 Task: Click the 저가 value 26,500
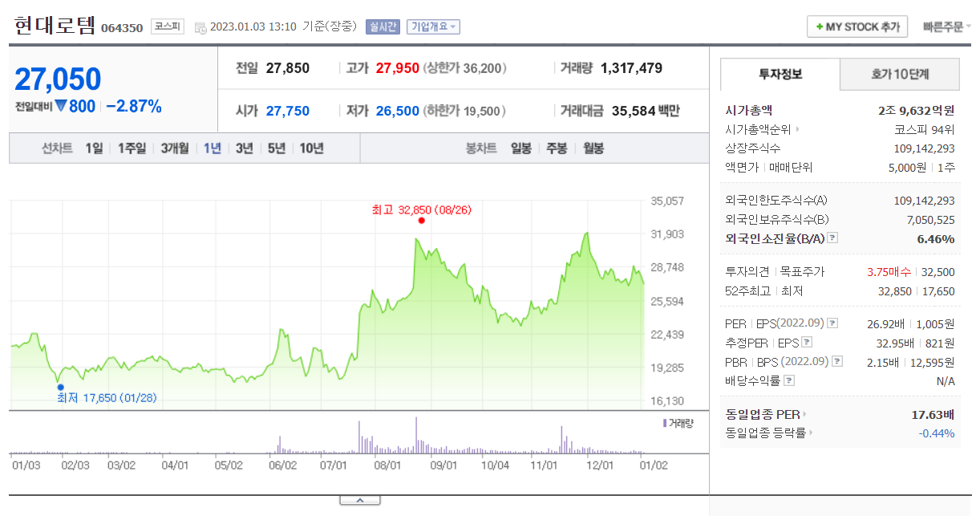click(397, 111)
